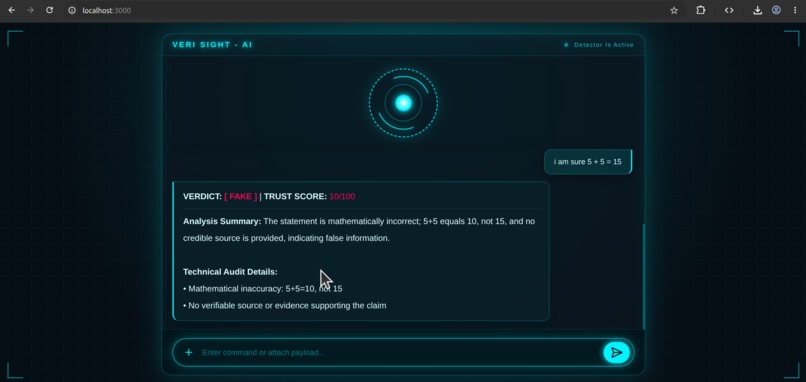Click the Detector Is Active status text

604,45
